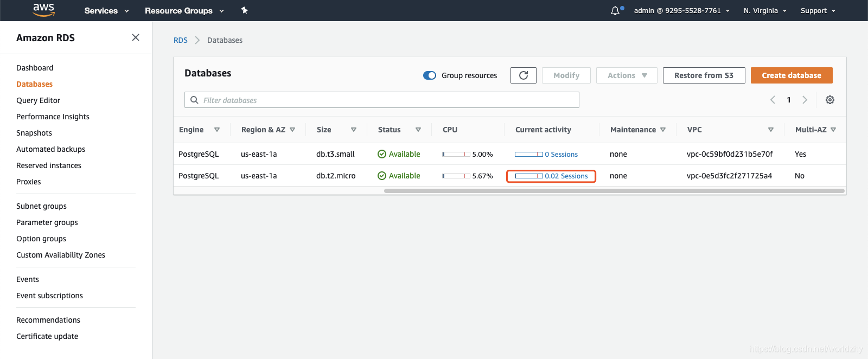Open the 0.02 Sessions link

point(566,176)
